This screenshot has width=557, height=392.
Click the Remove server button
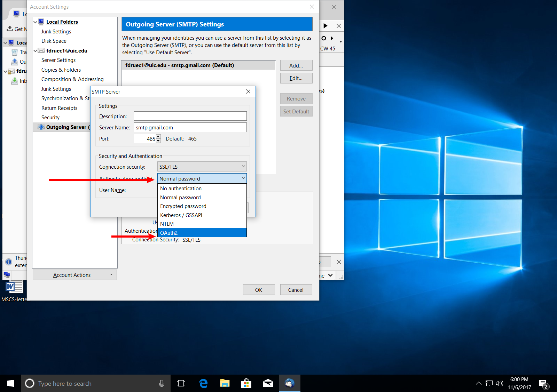[296, 98]
